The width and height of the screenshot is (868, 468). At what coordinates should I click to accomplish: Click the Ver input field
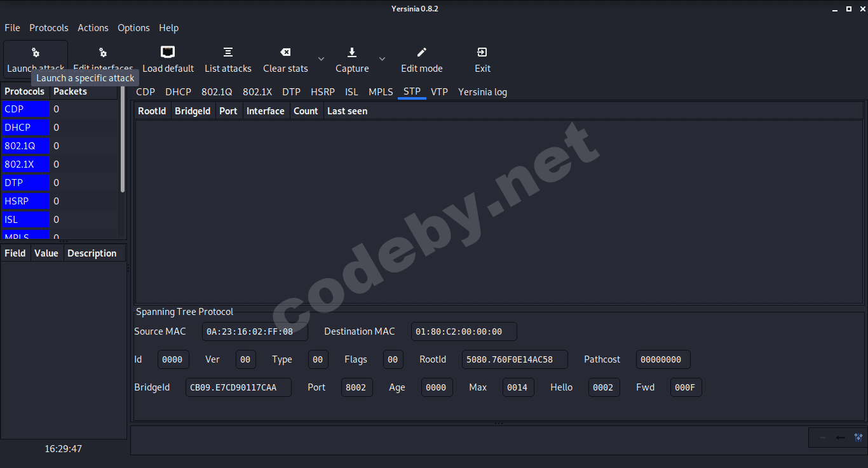pos(246,359)
